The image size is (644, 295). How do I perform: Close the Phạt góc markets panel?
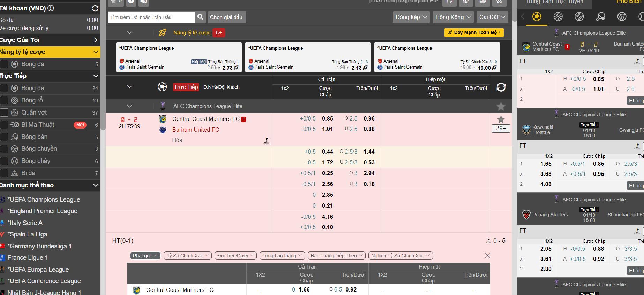coord(487,256)
